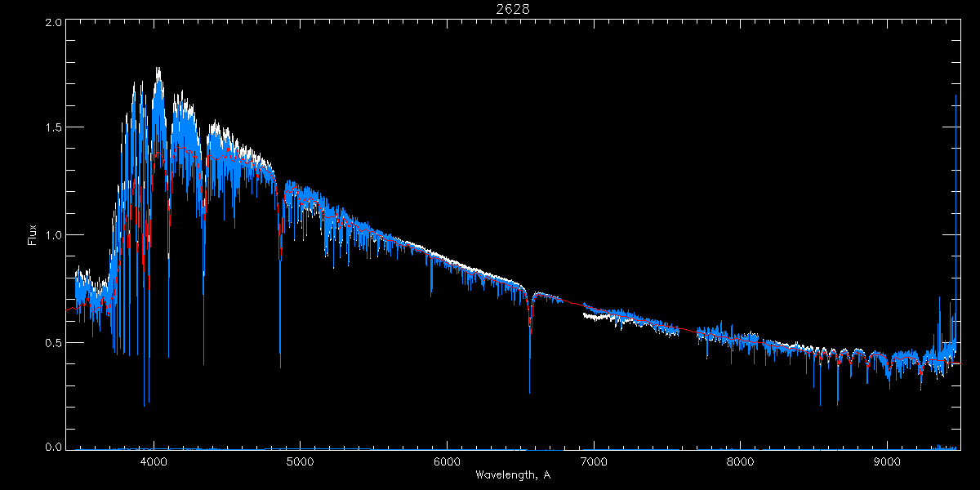Click the Flux axis label

point(33,235)
